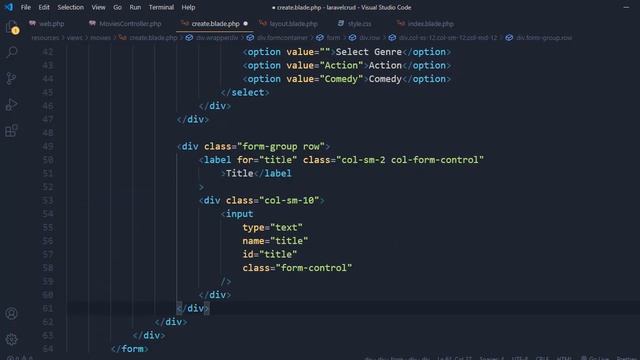Click the <input tag on line 54
Viewport: 640px width, 360px height.
point(237,213)
